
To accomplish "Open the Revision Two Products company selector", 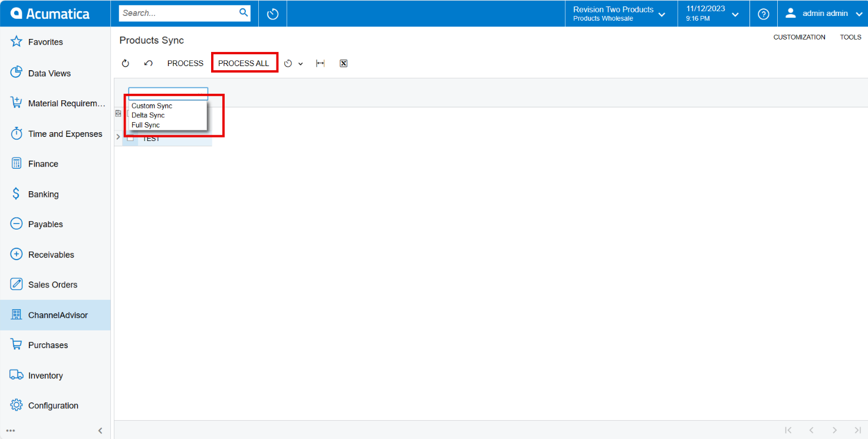I will point(620,13).
